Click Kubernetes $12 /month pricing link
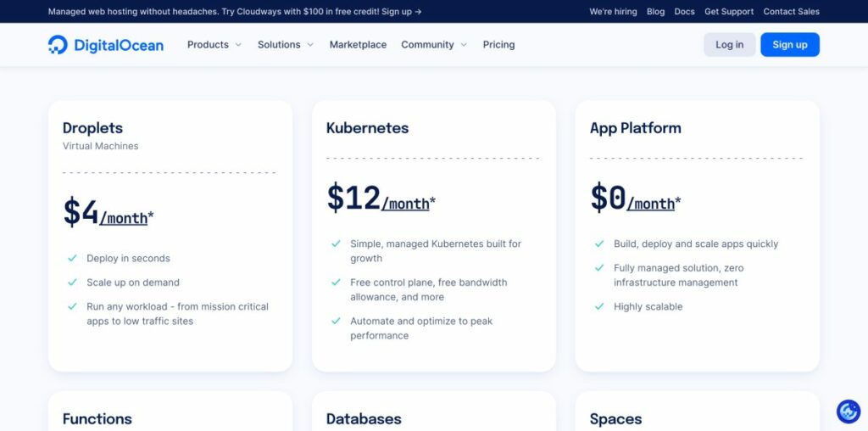Screen dimensions: 868x431 click(405, 204)
